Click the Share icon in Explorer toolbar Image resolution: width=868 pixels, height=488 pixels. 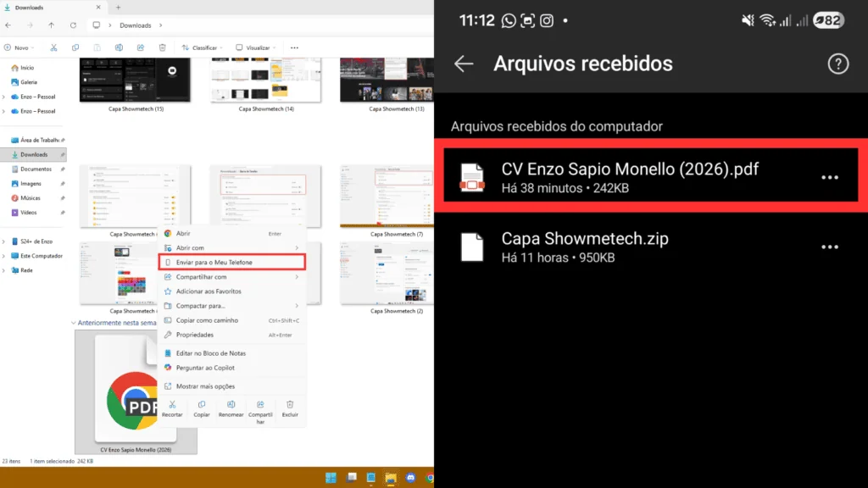(x=141, y=47)
